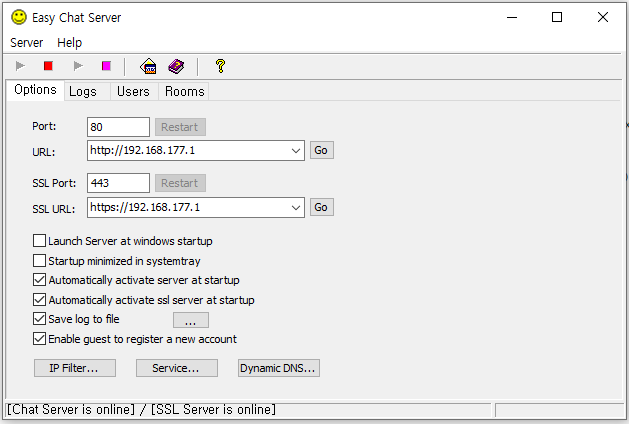Click the http://192.168.177.1 URL text
629x424 pixels.
[142, 150]
